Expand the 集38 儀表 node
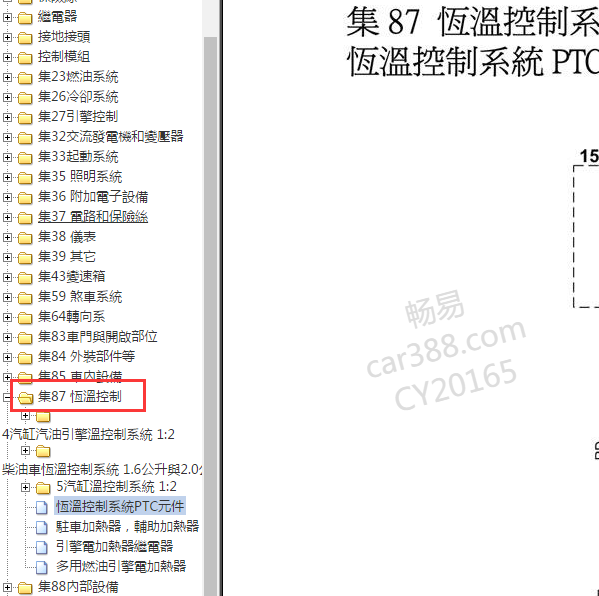The image size is (599, 596). pyautogui.click(x=7, y=237)
